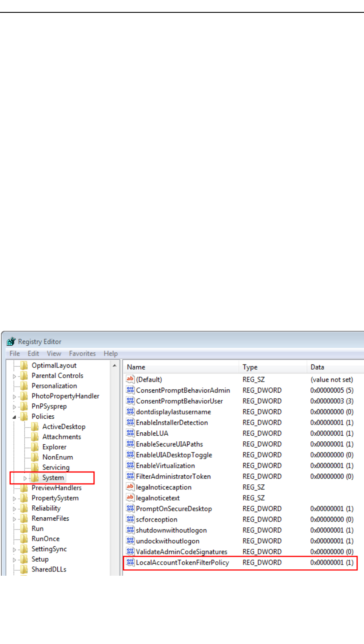Expand the Parental Controls tree node
The height and width of the screenshot is (644, 364).
(15, 376)
